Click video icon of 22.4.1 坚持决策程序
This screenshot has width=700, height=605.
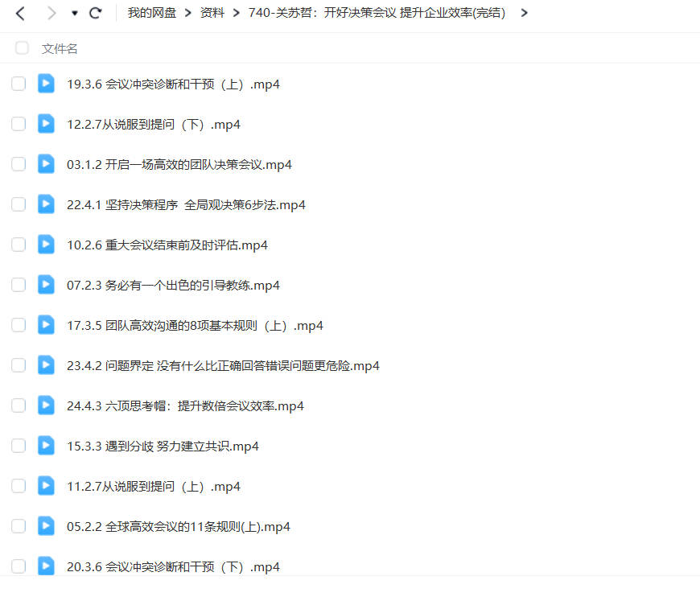pos(46,204)
